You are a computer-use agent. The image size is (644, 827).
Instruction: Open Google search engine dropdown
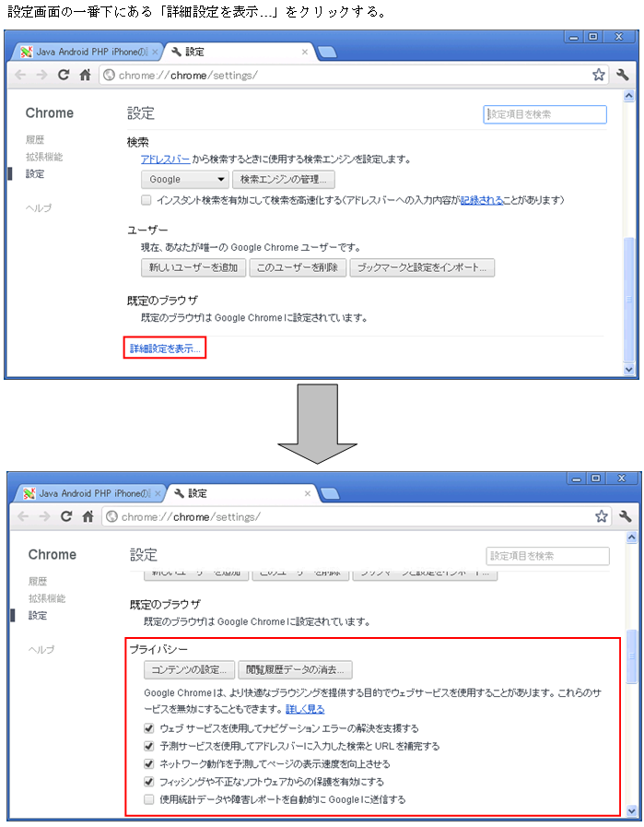(x=185, y=180)
